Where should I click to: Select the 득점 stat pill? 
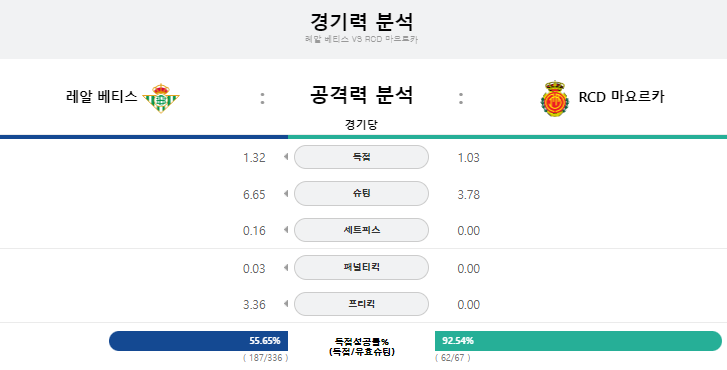pos(361,157)
